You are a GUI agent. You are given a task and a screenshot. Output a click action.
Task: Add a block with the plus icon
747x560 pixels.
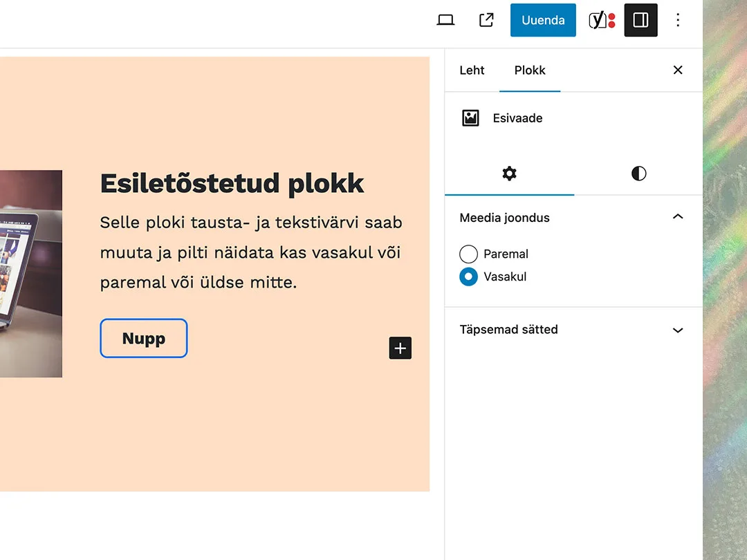tap(400, 348)
